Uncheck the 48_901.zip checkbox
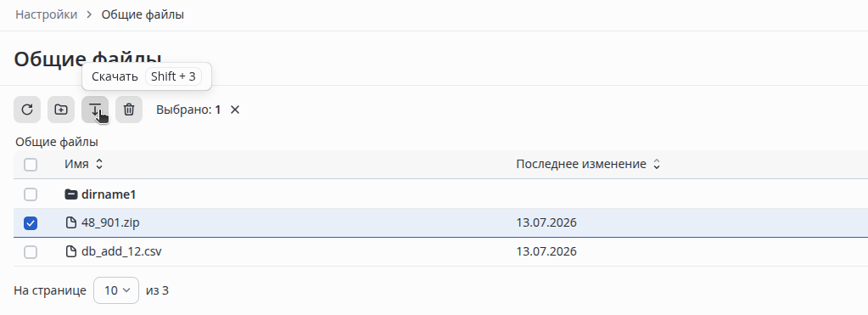The image size is (868, 315). tap(31, 223)
